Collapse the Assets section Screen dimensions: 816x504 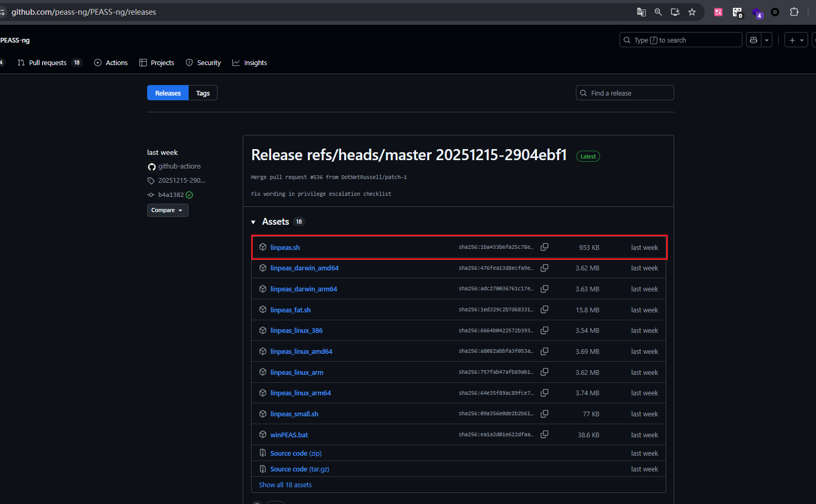coord(253,222)
